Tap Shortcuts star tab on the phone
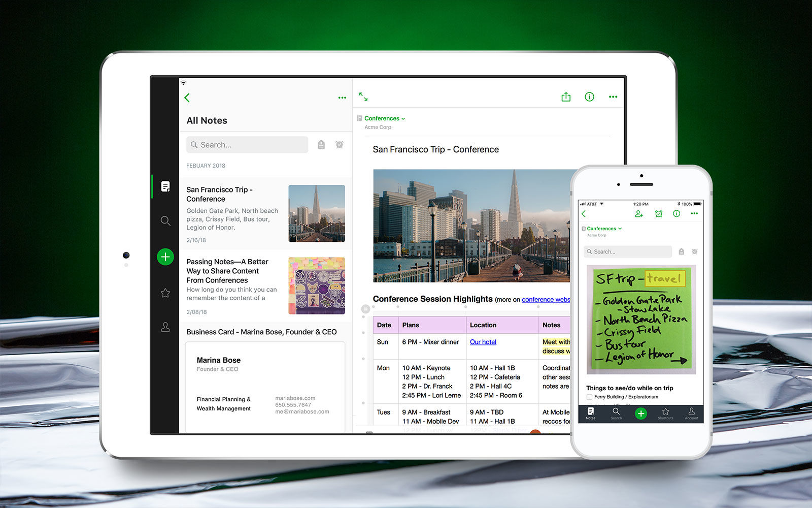The width and height of the screenshot is (812, 508). (666, 414)
